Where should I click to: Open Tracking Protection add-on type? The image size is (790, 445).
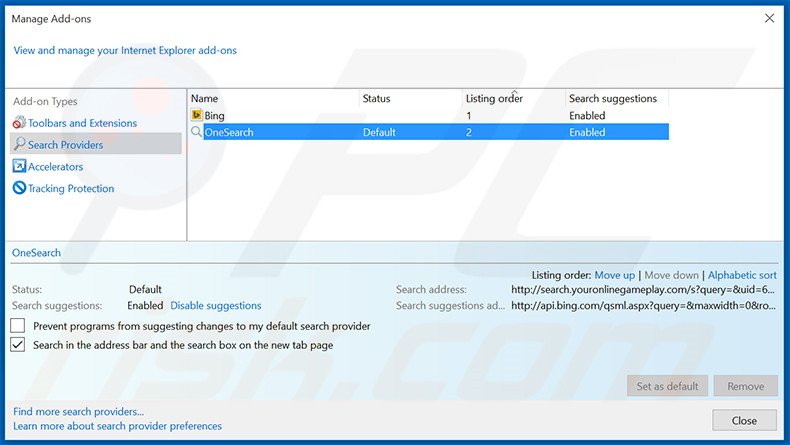(x=71, y=188)
